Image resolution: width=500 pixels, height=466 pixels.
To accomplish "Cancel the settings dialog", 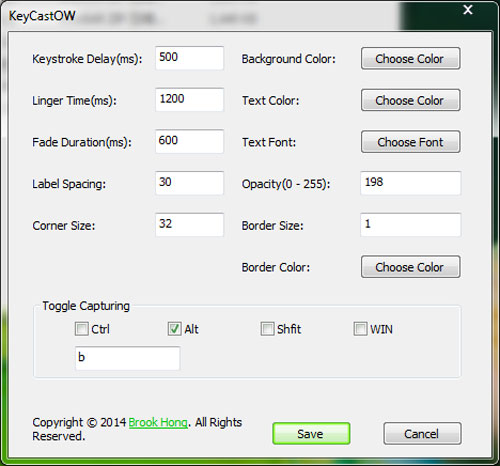I will pos(422,434).
